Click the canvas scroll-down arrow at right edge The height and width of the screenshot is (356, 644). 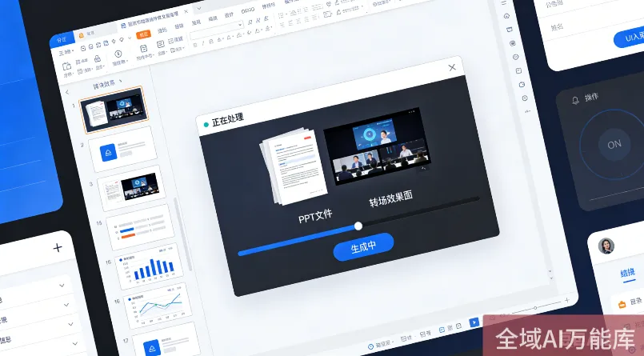point(551,278)
